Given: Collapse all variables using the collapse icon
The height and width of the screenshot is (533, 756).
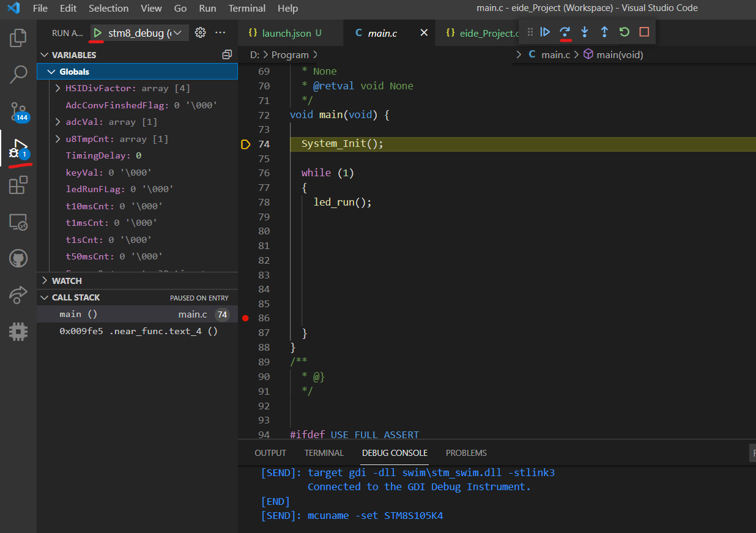Looking at the screenshot, I should pyautogui.click(x=227, y=55).
